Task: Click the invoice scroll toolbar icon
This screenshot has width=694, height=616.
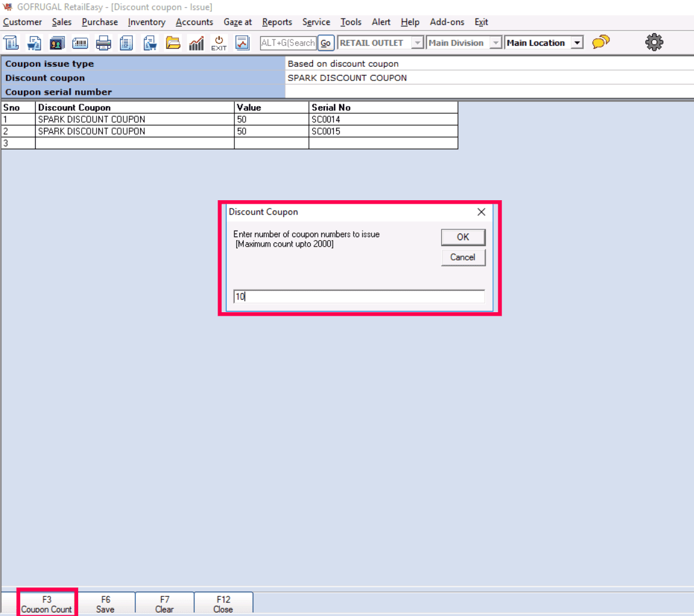Action: [x=11, y=43]
